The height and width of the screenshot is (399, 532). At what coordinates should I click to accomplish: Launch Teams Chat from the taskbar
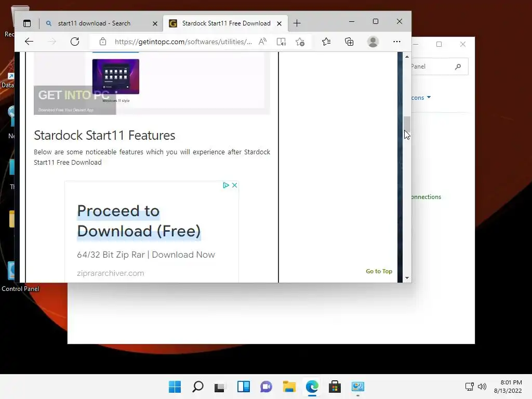click(x=267, y=387)
